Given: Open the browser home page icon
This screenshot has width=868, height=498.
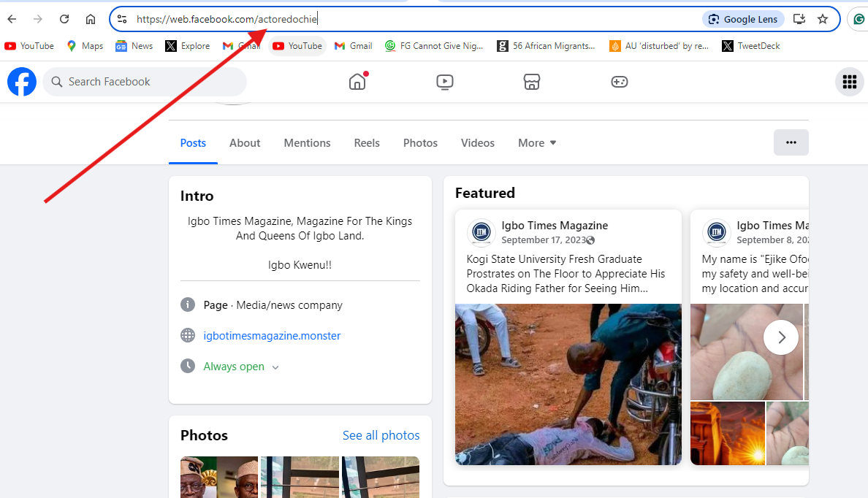Looking at the screenshot, I should (90, 20).
